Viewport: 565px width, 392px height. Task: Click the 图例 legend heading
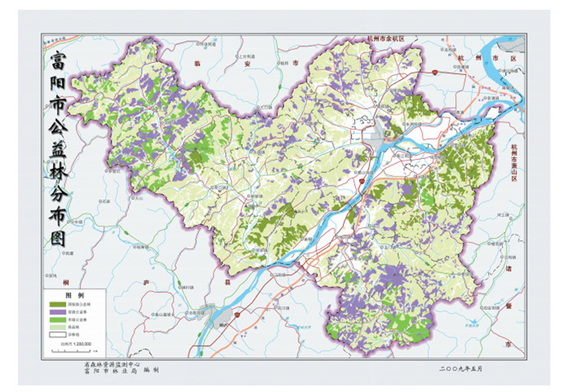75,295
